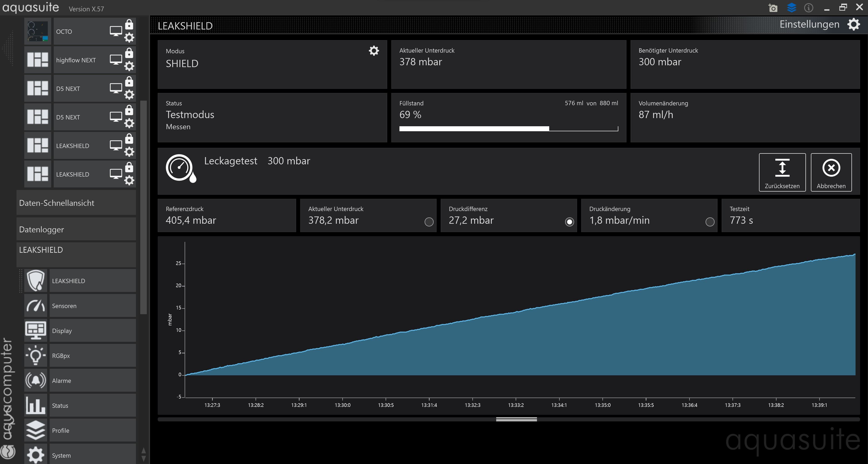Click the sidebar vertical scrollbar
This screenshot has height=464, width=868.
pyautogui.click(x=144, y=207)
